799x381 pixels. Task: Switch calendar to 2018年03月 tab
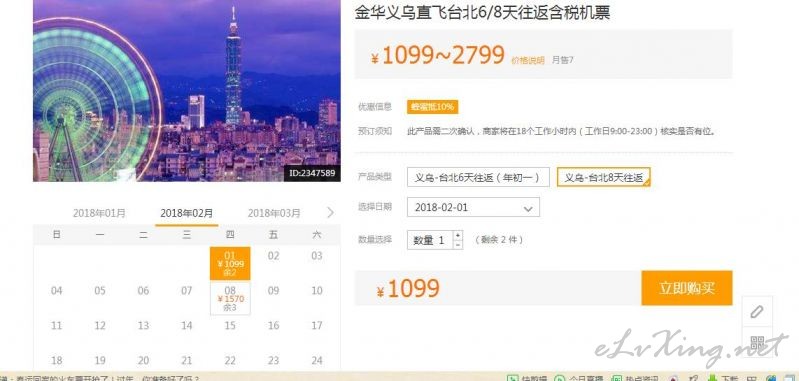[x=274, y=213]
